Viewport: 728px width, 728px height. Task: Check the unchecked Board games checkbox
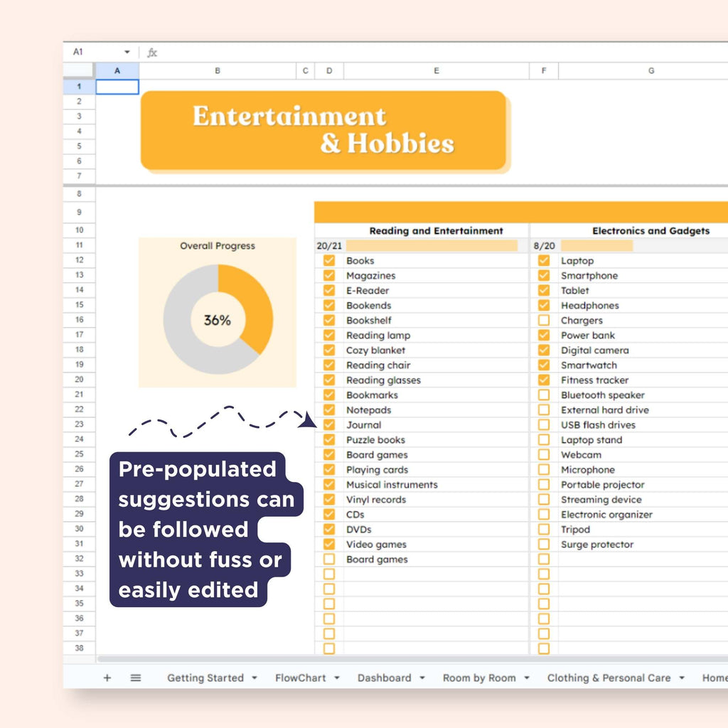(x=328, y=559)
